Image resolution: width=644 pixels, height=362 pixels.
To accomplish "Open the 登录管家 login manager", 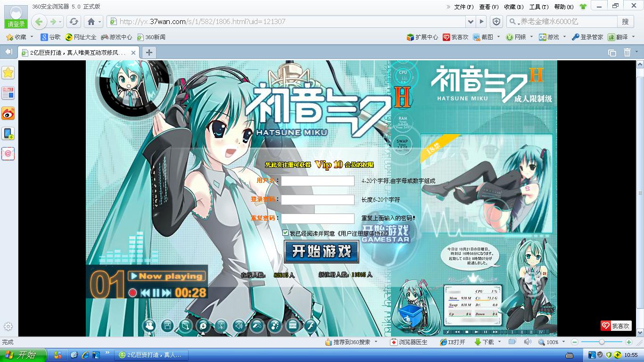I will 587,37.
